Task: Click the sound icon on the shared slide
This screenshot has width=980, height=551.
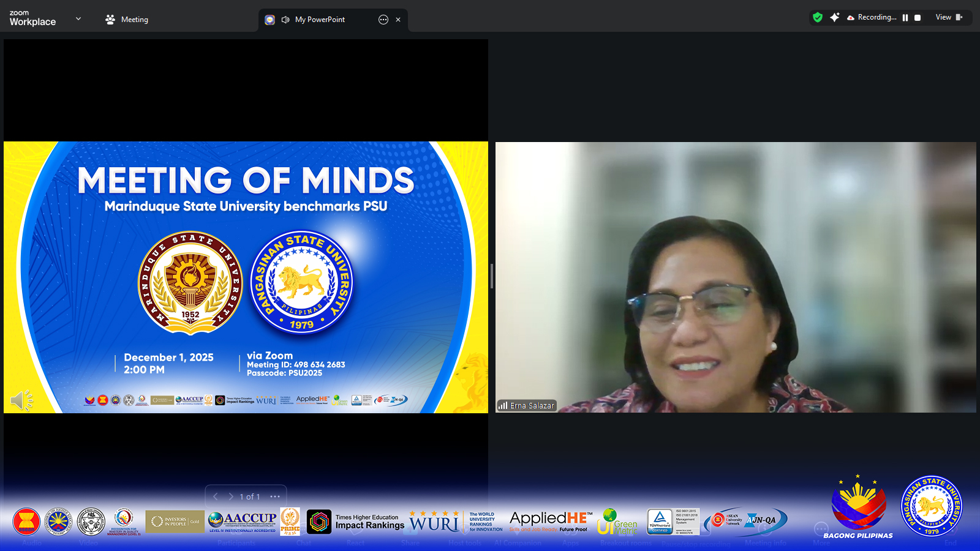Action: click(x=21, y=401)
